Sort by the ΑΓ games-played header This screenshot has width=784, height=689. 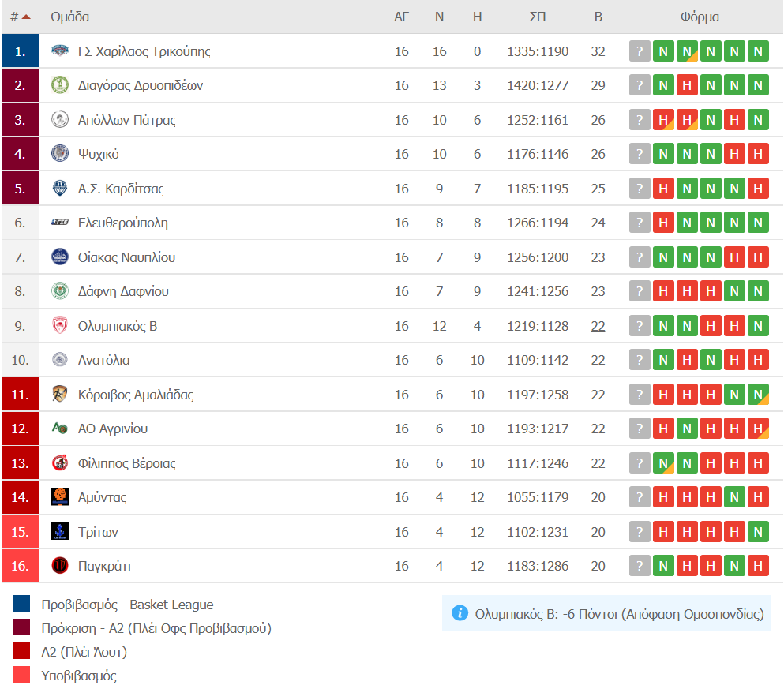(402, 17)
